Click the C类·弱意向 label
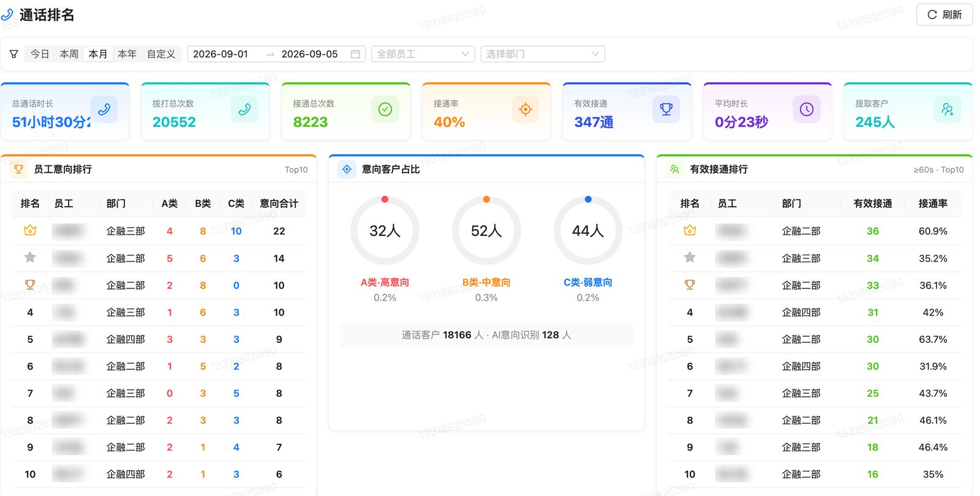The width and height of the screenshot is (980, 496). (x=588, y=282)
